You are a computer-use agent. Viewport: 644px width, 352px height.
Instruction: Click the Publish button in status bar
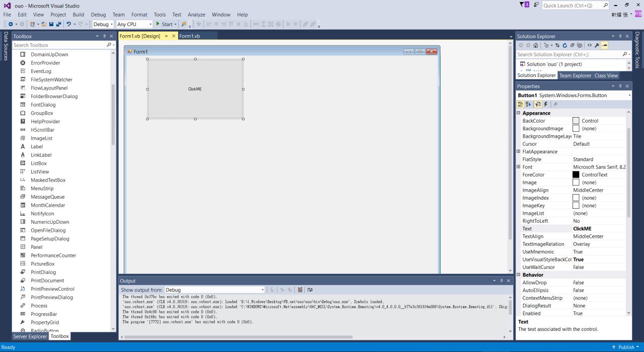point(626,347)
